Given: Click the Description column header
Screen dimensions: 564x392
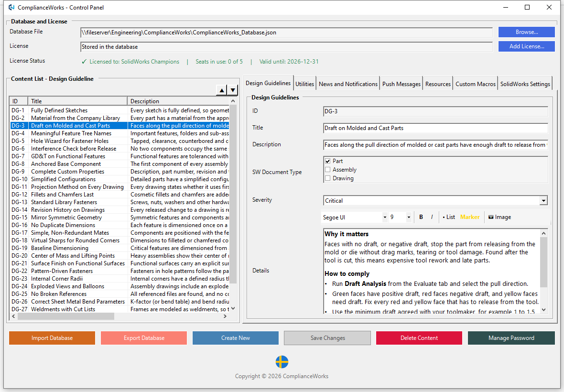Looking at the screenshot, I should click(178, 101).
